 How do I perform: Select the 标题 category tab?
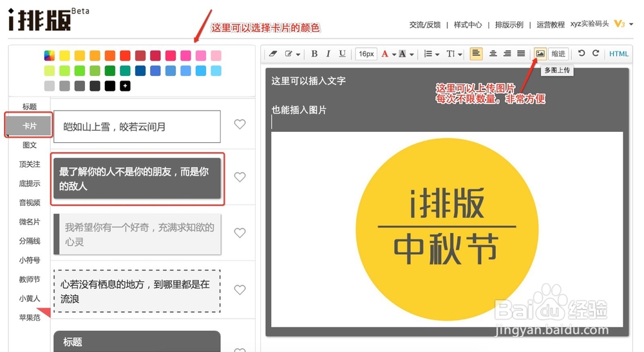30,107
